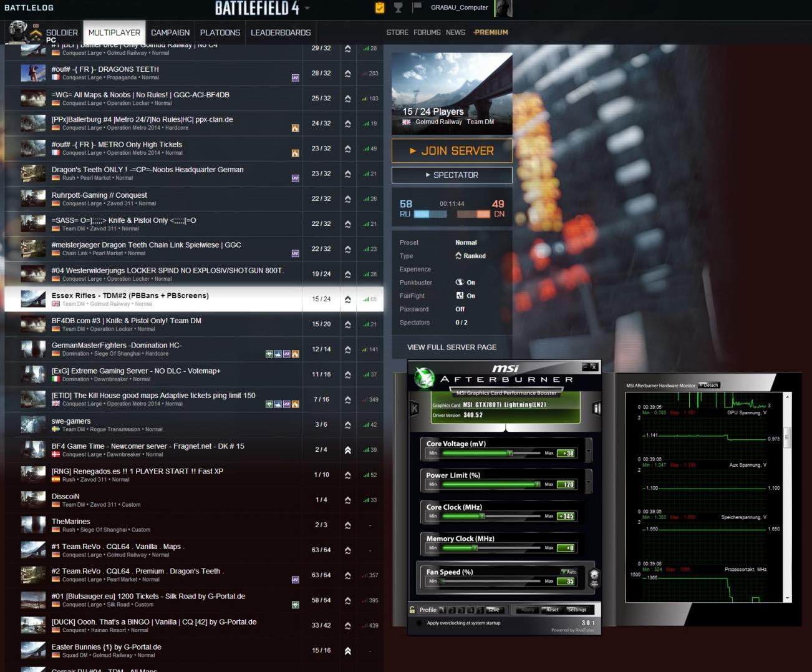812x672 pixels.
Task: Click ranked icon in BF4 Game Time row
Action: click(348, 450)
